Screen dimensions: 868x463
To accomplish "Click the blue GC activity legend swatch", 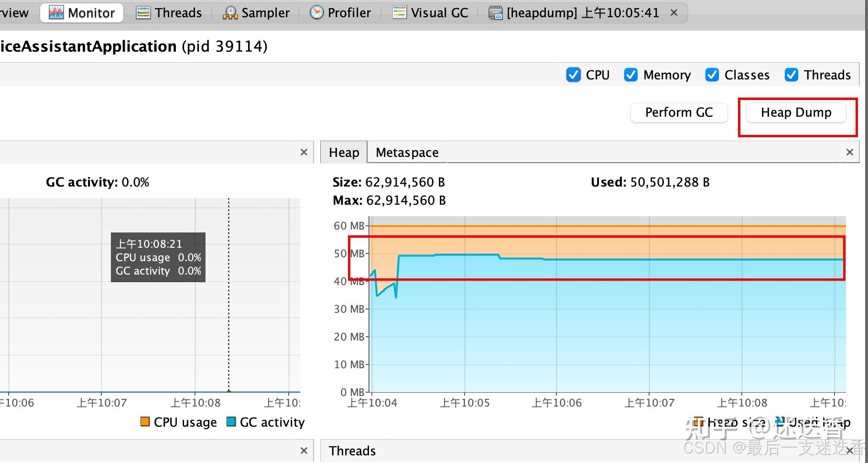I will (231, 421).
